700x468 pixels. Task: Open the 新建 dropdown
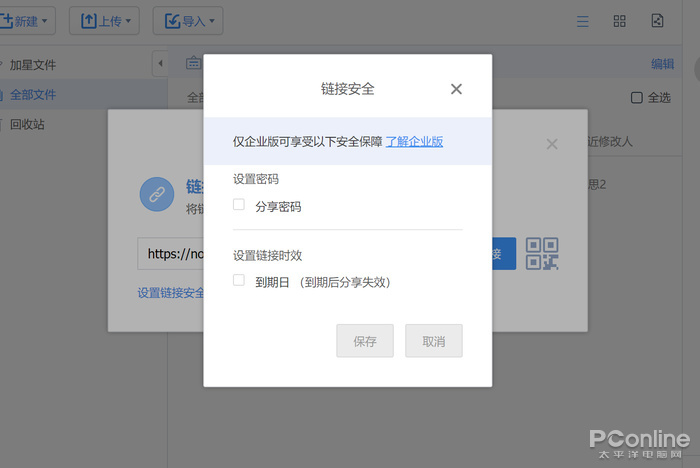(27, 20)
